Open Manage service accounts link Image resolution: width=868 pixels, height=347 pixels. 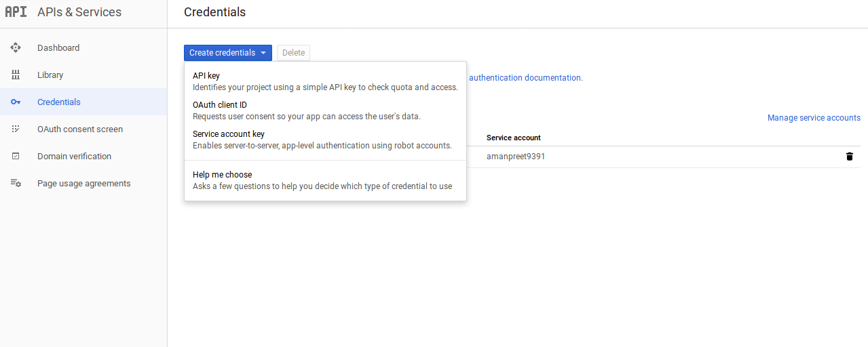click(x=814, y=118)
